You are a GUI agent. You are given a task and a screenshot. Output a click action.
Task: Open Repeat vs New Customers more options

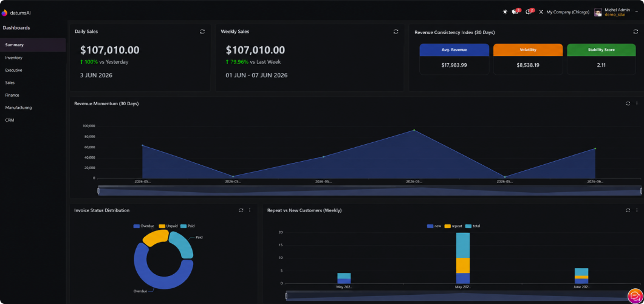(637, 210)
